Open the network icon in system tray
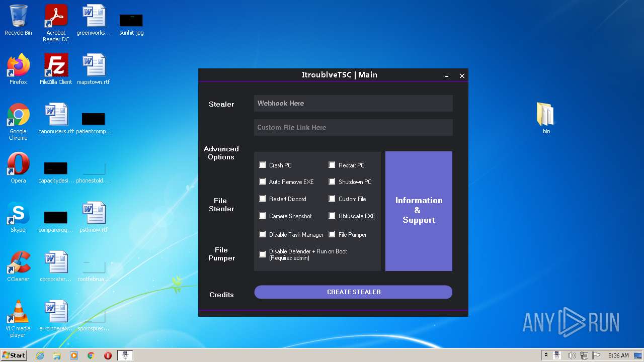Viewport: 644px width, 362px height. pos(584,355)
